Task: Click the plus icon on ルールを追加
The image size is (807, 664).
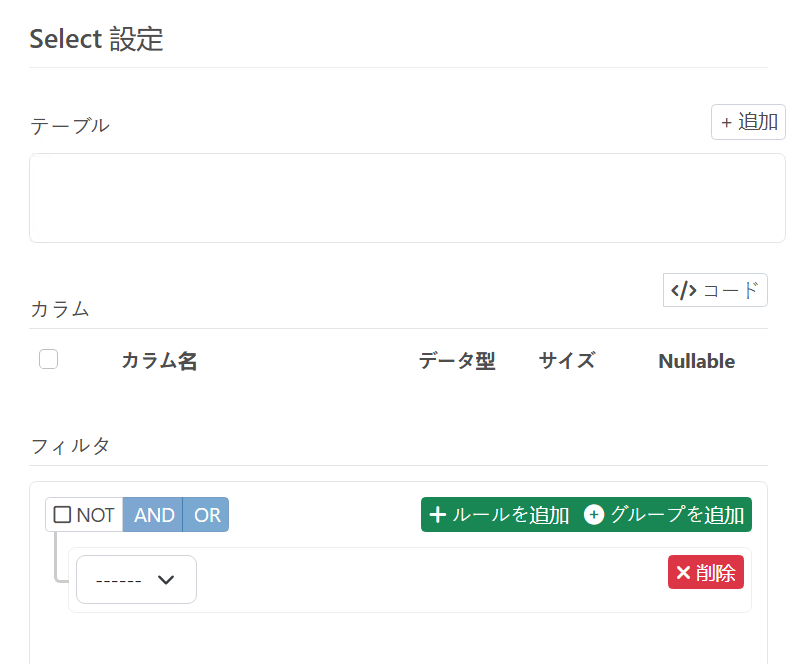Action: 437,515
